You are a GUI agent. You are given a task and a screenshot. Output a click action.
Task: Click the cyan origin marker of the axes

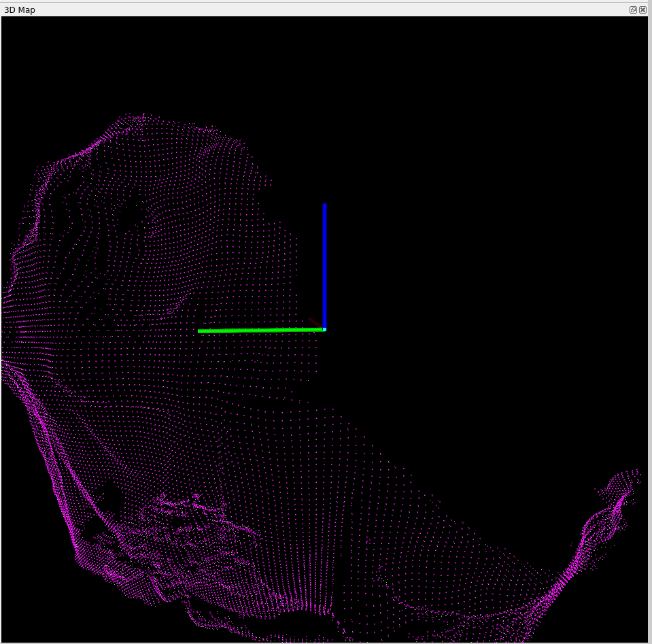[x=324, y=329]
